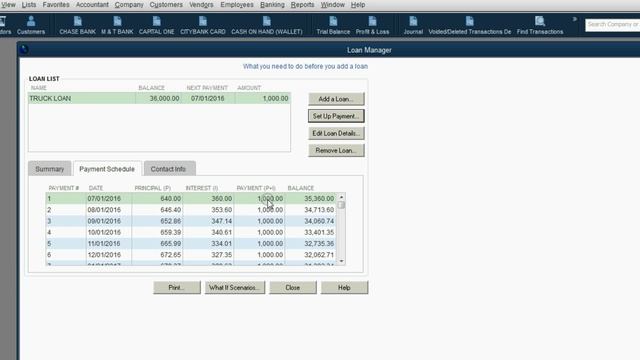
Task: Click the Add a Loan button
Action: tap(336, 99)
